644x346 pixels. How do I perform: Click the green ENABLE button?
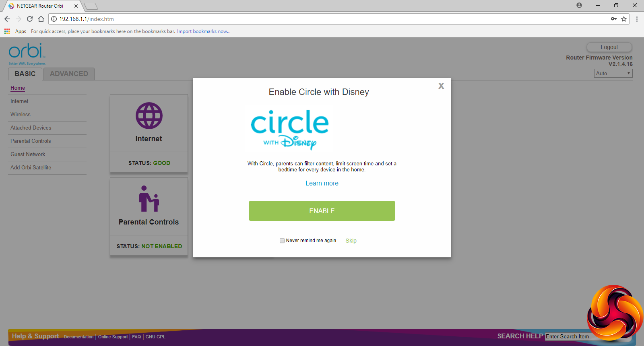coord(322,211)
